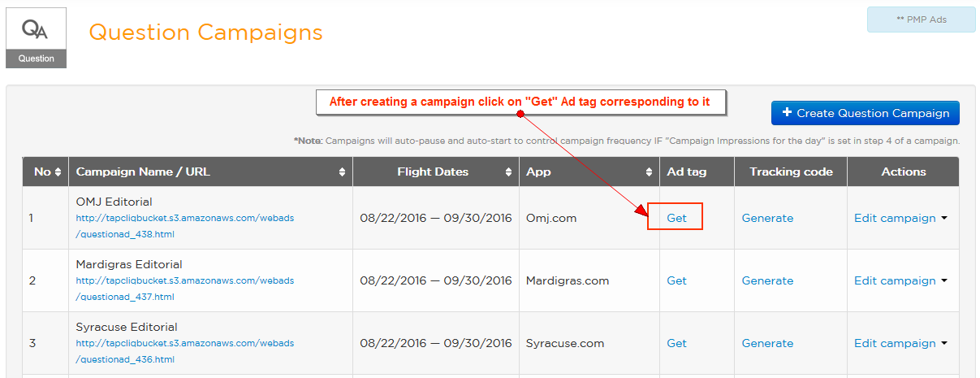Image resolution: width=980 pixels, height=378 pixels.
Task: Click the Question Campaigns page heading
Action: tap(205, 33)
